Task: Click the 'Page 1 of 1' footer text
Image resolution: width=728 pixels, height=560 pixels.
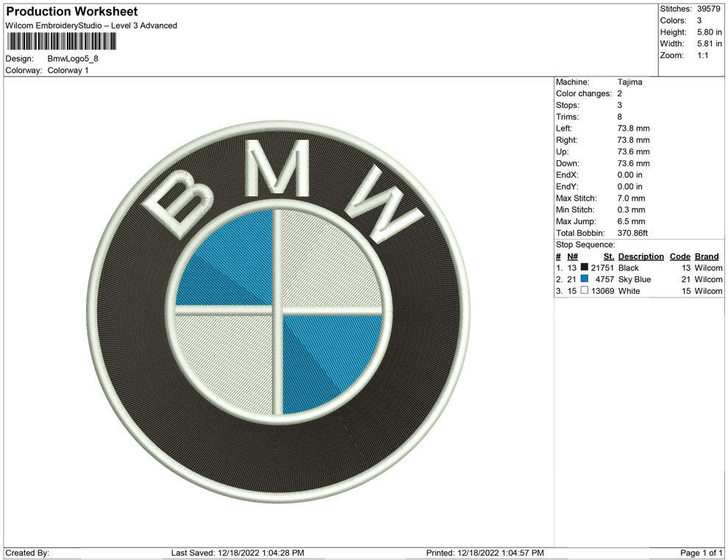Action: [x=701, y=553]
